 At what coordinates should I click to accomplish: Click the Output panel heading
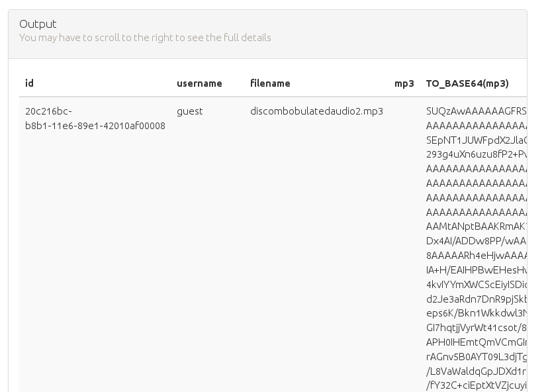(x=38, y=24)
